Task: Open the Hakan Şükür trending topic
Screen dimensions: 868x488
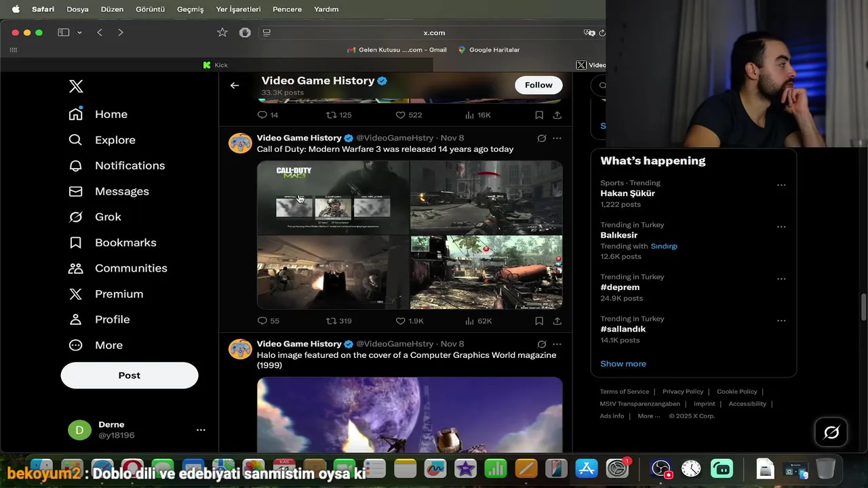Action: (x=627, y=193)
